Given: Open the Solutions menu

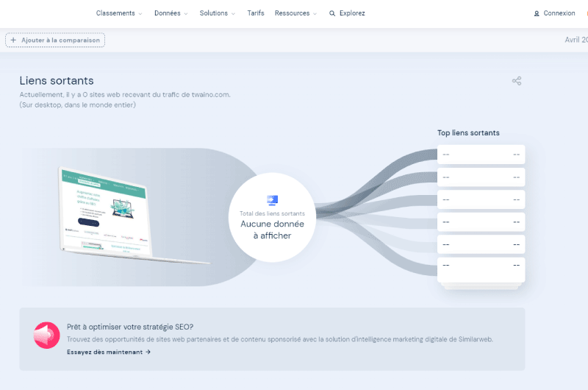Looking at the screenshot, I should (218, 13).
